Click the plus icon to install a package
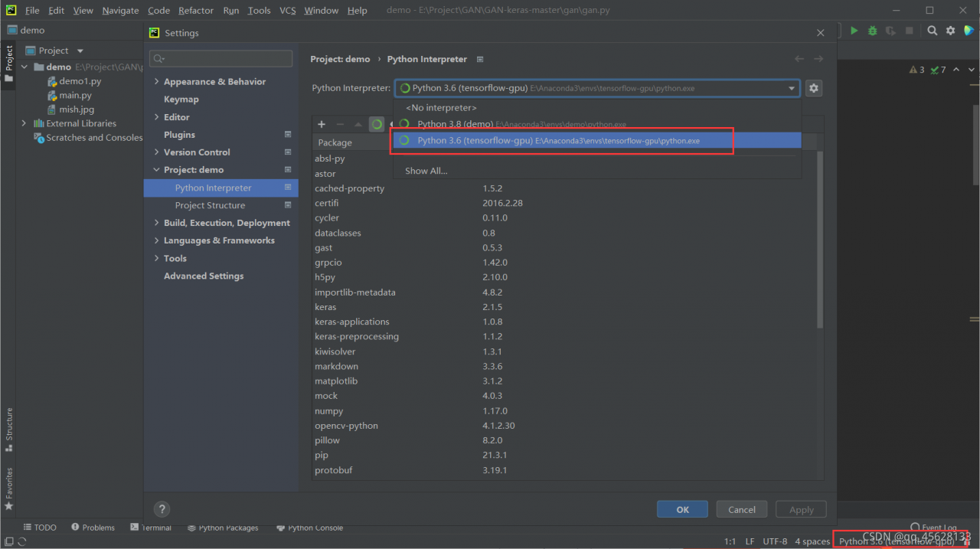980x549 pixels. (x=322, y=124)
